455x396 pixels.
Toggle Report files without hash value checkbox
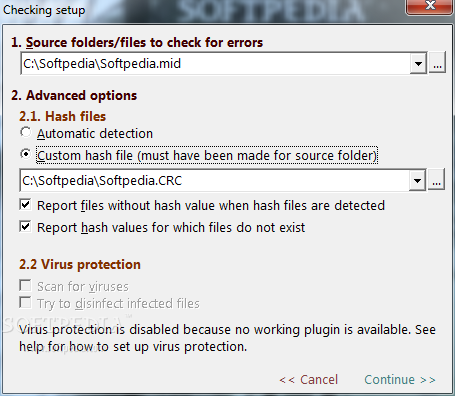tap(25, 205)
